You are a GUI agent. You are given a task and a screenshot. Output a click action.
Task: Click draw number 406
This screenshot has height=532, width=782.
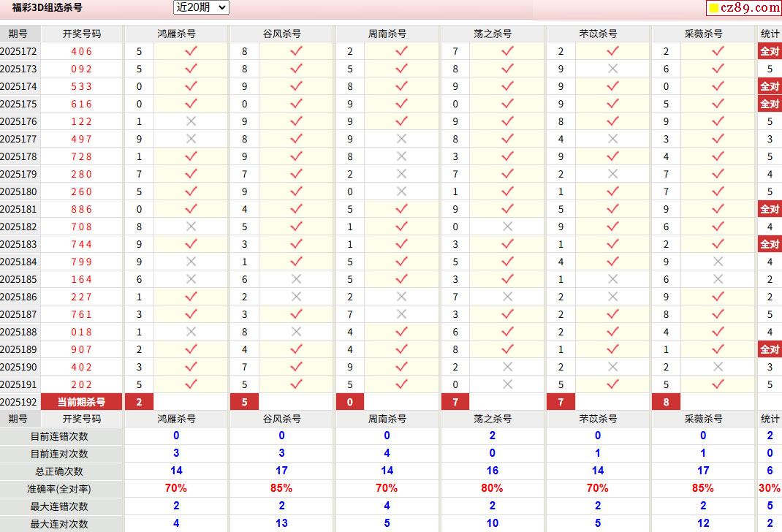[x=81, y=51]
